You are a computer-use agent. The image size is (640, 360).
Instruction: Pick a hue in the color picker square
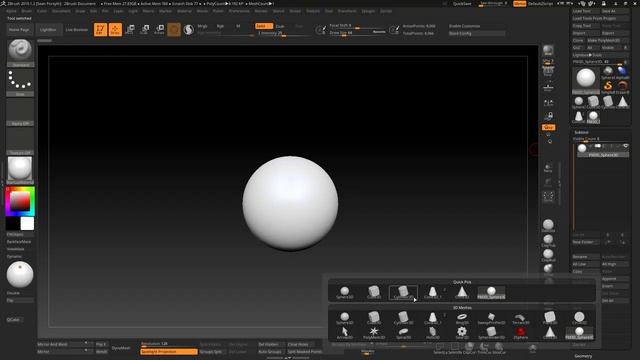click(x=20, y=201)
